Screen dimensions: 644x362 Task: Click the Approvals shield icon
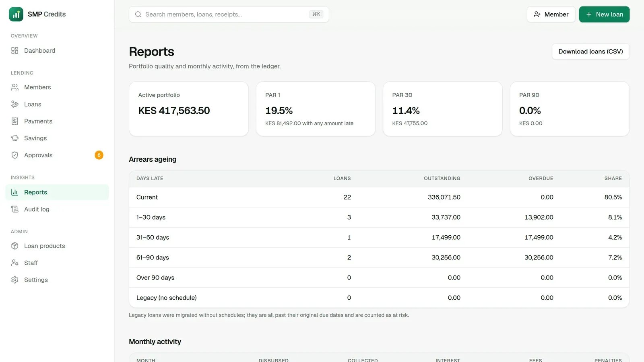coord(15,155)
